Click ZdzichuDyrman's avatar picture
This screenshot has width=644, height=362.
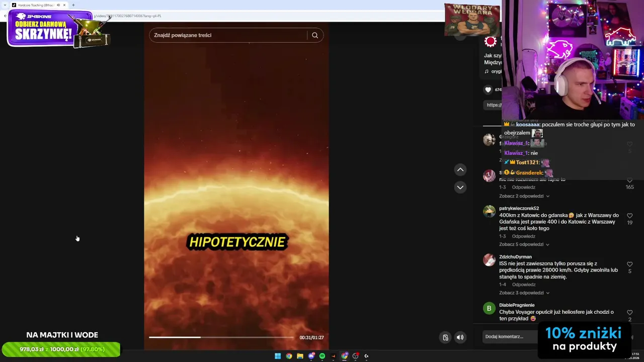pyautogui.click(x=489, y=260)
